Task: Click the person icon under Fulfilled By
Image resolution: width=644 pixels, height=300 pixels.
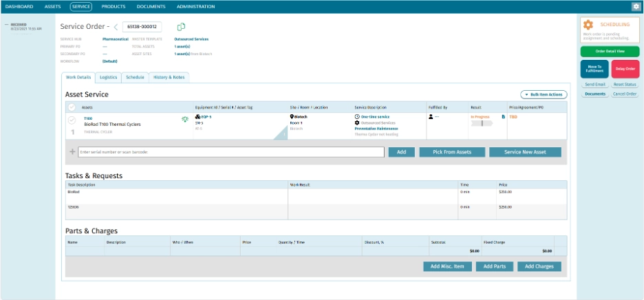Action: [x=431, y=117]
